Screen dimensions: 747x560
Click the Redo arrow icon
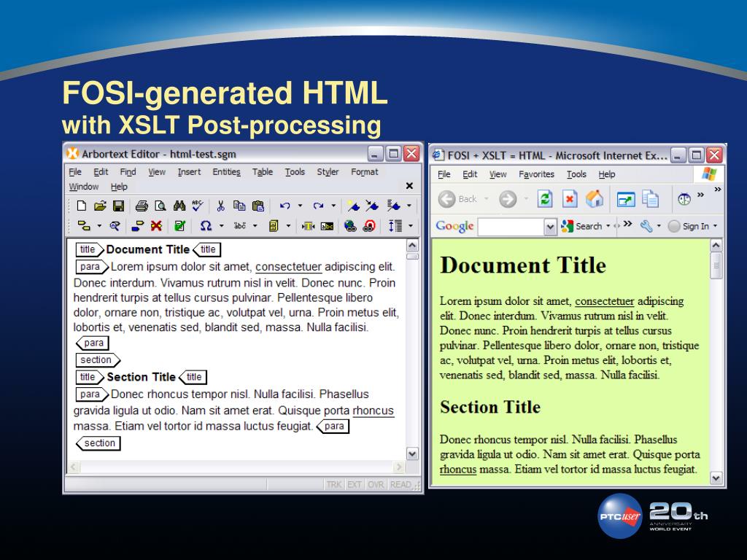click(318, 206)
